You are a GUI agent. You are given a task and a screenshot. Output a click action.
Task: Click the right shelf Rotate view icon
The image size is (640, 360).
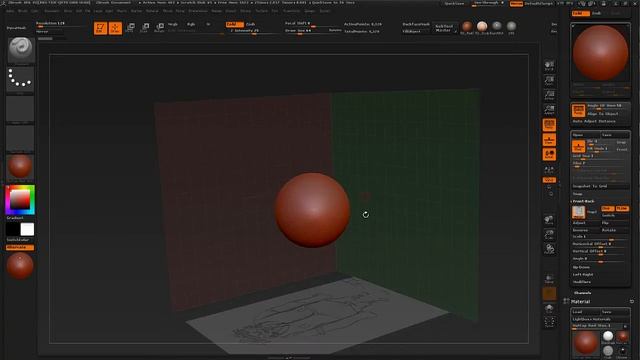pyautogui.click(x=549, y=249)
